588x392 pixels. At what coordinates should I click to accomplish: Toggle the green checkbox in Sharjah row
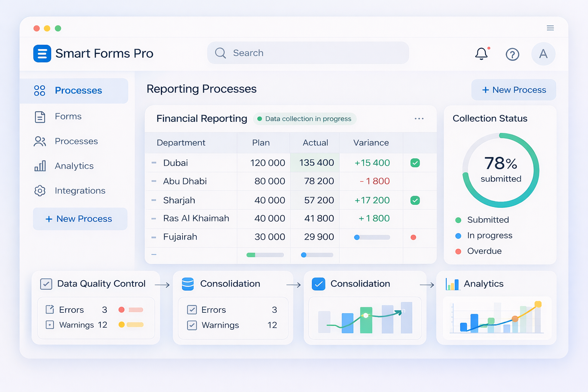point(415,200)
